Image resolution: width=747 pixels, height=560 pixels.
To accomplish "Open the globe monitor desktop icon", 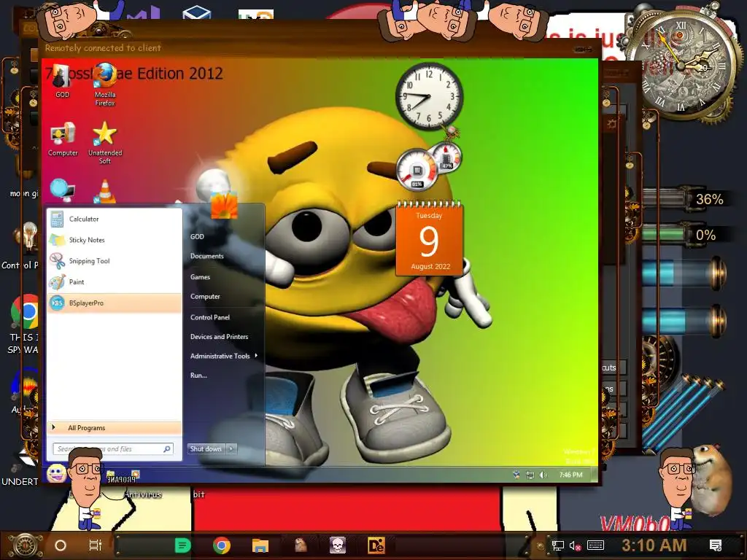I will tap(63, 190).
